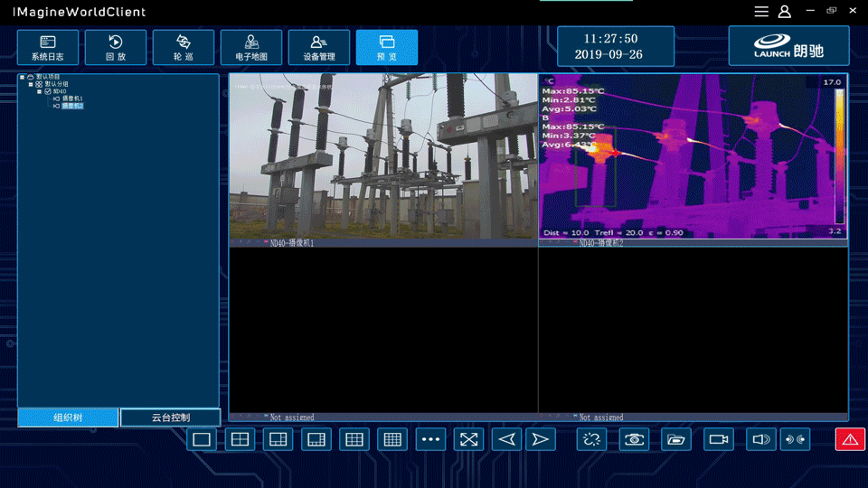
Task: Go to the next page arrow
Action: 540,439
